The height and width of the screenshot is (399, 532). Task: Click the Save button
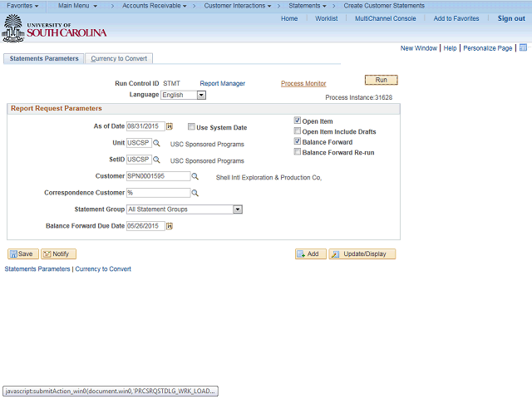23,254
